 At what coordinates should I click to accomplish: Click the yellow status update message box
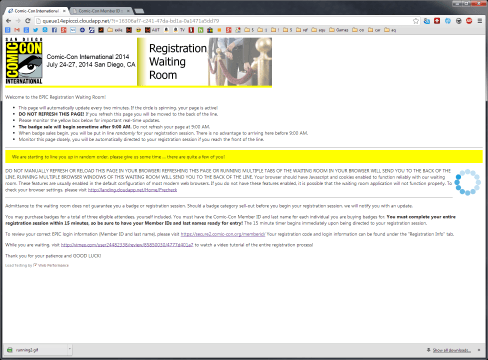pos(244,157)
